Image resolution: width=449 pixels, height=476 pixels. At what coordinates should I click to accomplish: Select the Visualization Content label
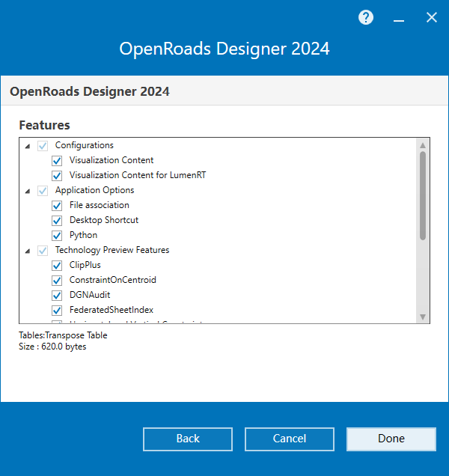point(112,160)
